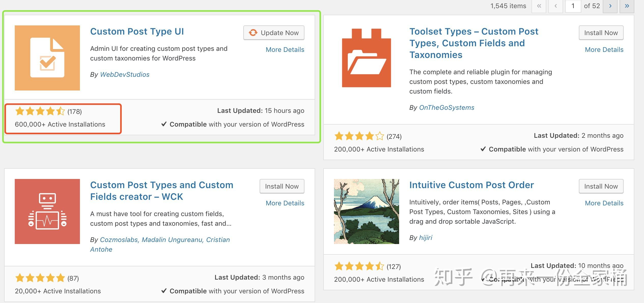Open the WebDevStudios author link
The width and height of the screenshot is (644, 303).
click(125, 74)
